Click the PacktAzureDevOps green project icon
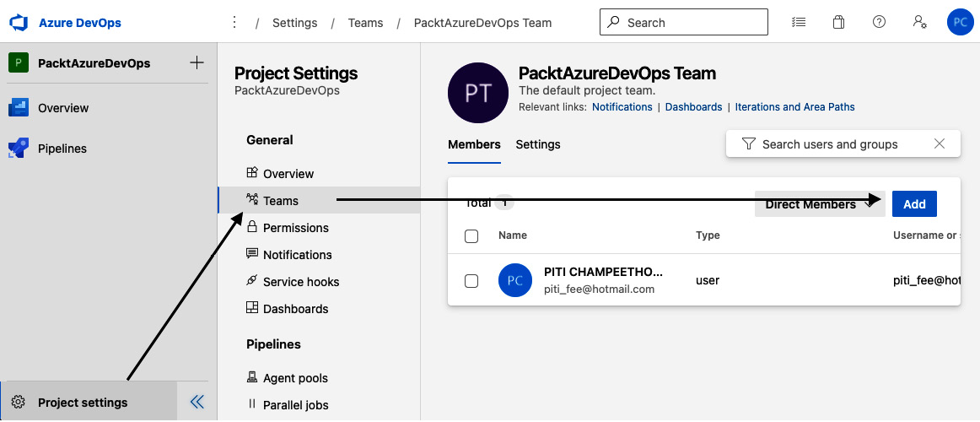Viewport: 980px width, 422px height. [x=18, y=63]
